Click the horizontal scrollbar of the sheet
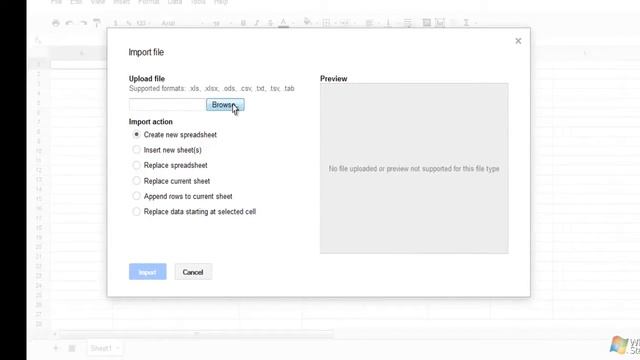Screen dimensions: 640x360 coord(196,334)
